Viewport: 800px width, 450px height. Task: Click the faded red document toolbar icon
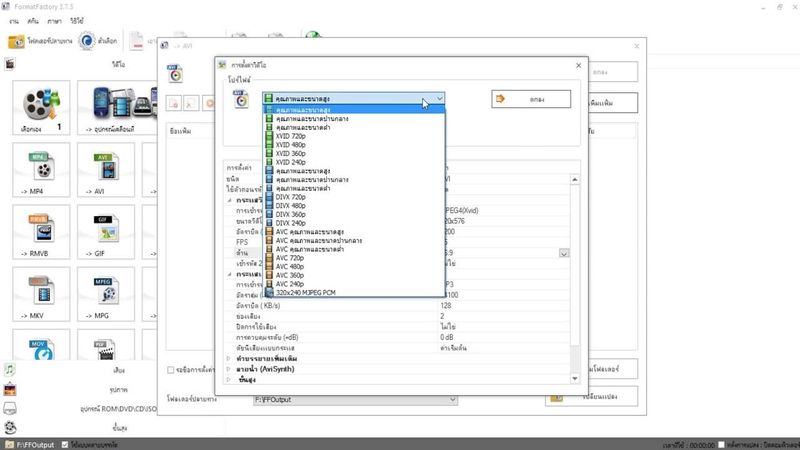[136, 41]
